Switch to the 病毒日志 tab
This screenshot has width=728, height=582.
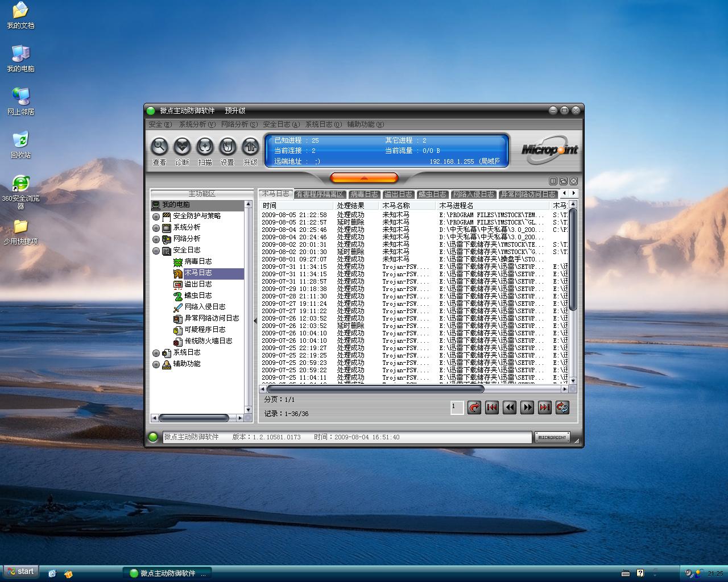(364, 194)
